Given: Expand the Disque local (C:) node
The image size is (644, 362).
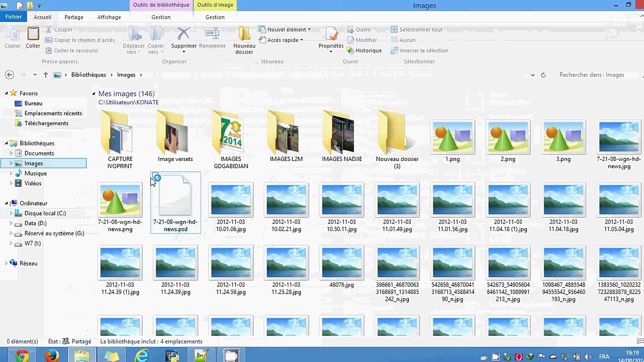Looking at the screenshot, I should click(11, 214).
